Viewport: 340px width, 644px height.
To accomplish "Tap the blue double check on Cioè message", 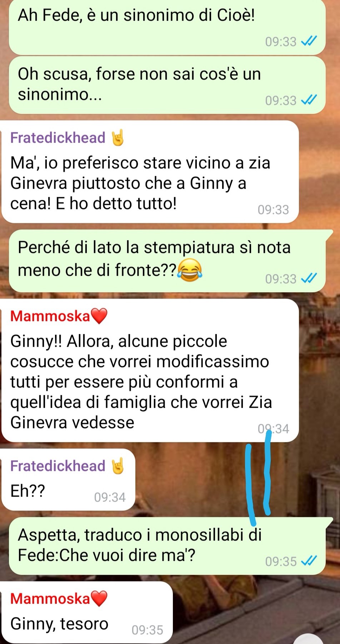I will coord(309,42).
